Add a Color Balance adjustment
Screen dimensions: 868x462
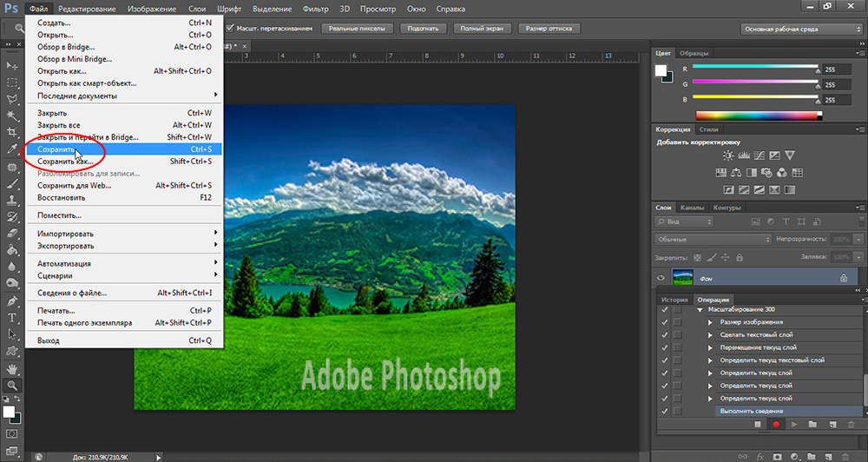coord(736,173)
